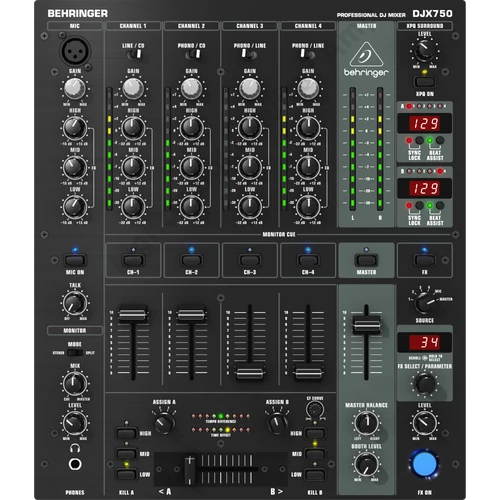The height and width of the screenshot is (500, 500).
Task: Click the MIC HIGH EQ knob
Action: 75,128
